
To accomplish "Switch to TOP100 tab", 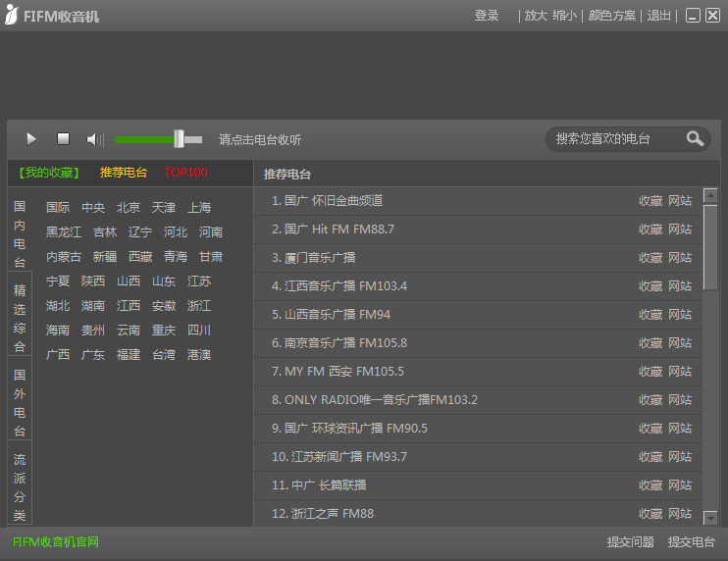I will pos(185,173).
